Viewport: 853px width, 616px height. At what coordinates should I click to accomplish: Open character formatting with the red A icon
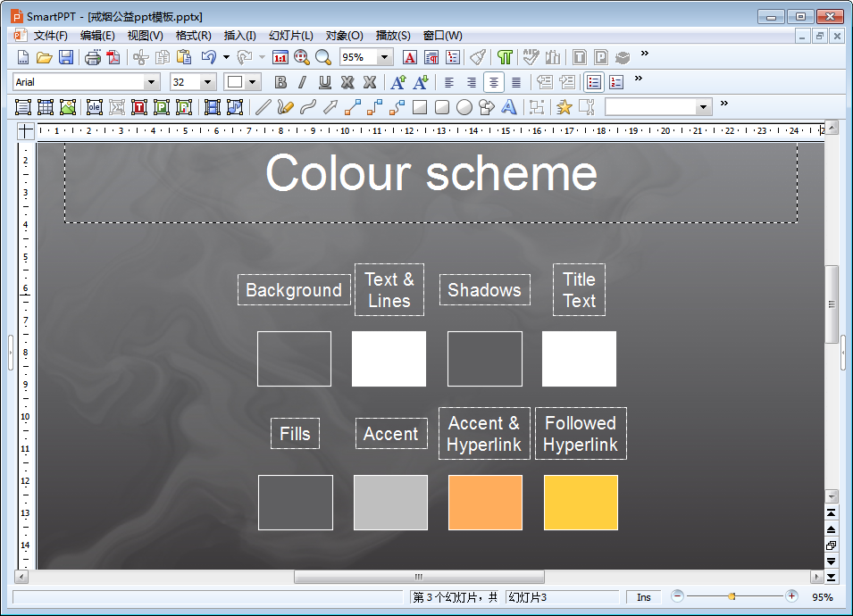pyautogui.click(x=410, y=57)
